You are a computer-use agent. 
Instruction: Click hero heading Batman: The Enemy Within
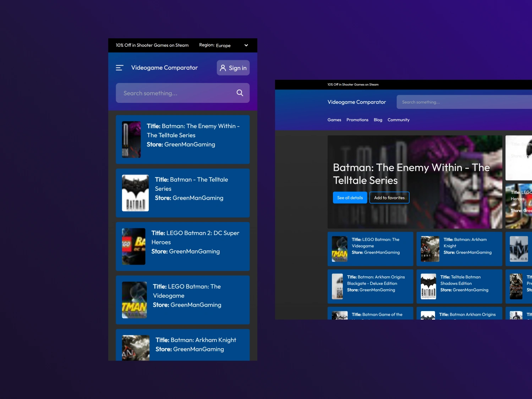[411, 174]
